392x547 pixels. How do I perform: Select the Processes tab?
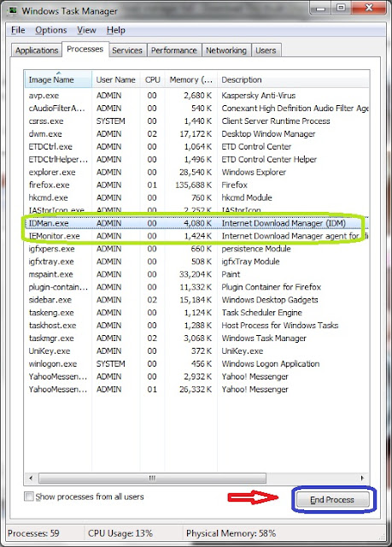tap(85, 50)
